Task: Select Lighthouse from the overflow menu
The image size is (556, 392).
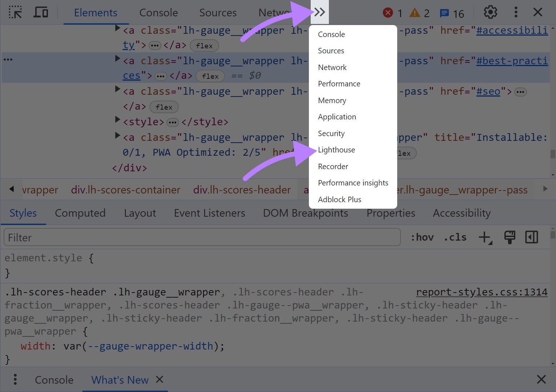Action: coord(337,150)
